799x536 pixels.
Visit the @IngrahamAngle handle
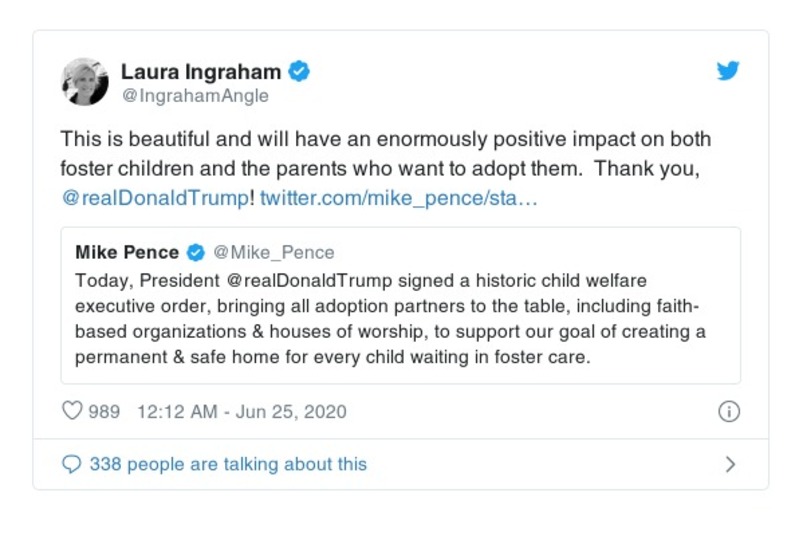pyautogui.click(x=195, y=96)
